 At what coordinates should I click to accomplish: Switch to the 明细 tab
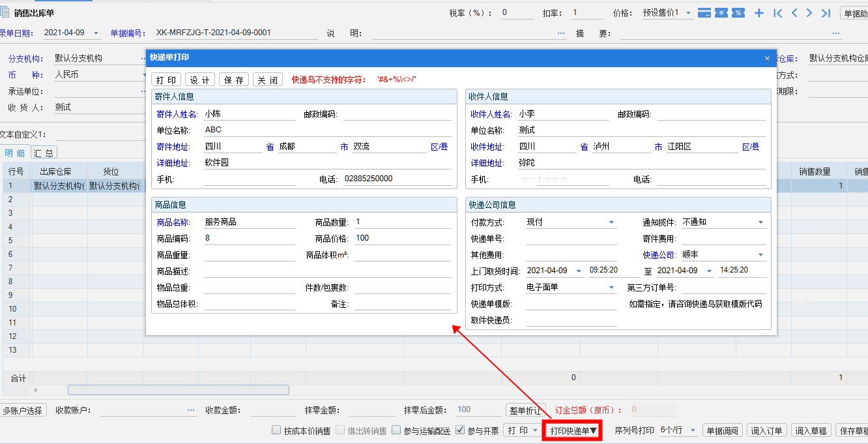point(14,153)
